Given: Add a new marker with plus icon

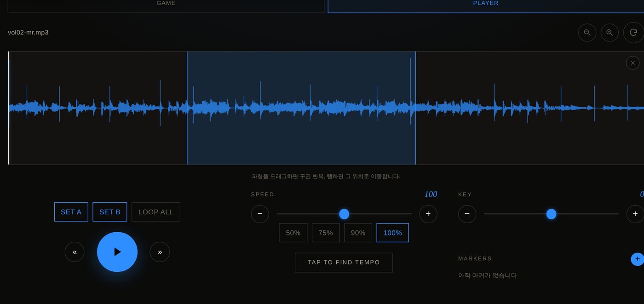Looking at the screenshot, I should coord(637,259).
